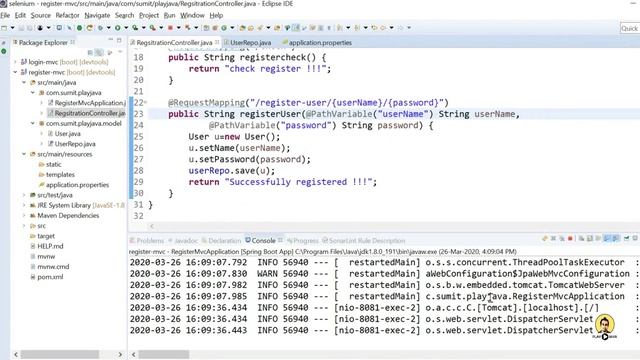Collapse the src/main/java folder
This screenshot has width=640, height=360.
[x=24, y=82]
